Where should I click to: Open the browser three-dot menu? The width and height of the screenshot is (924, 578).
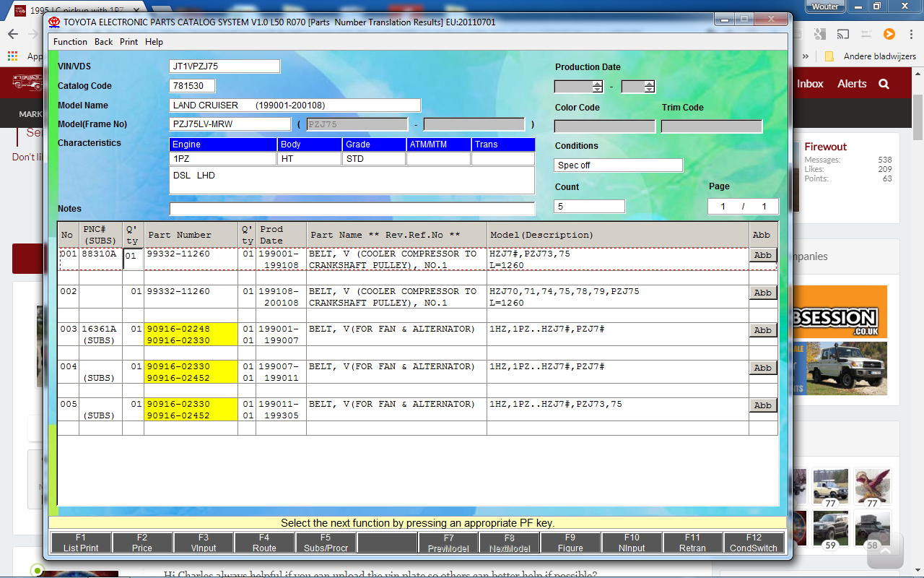(x=912, y=34)
